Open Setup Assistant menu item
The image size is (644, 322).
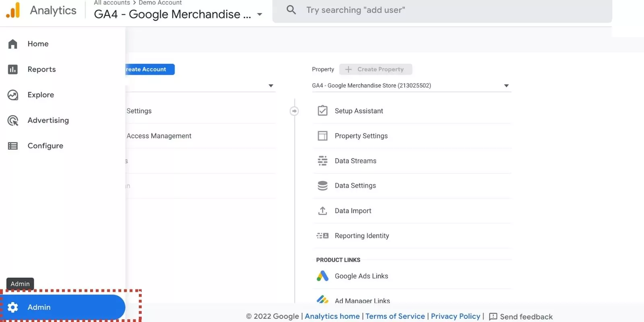coord(359,111)
